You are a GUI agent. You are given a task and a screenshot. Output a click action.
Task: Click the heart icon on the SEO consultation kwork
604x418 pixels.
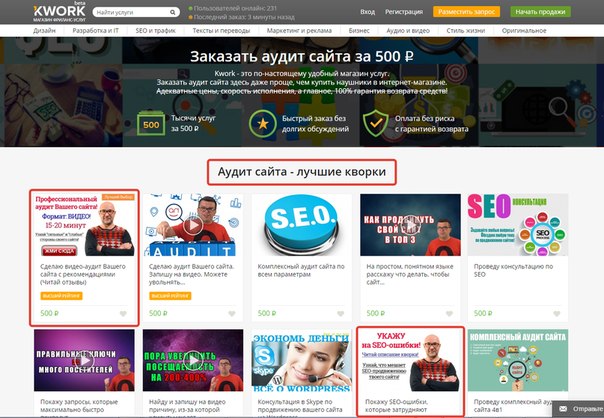[557, 314]
